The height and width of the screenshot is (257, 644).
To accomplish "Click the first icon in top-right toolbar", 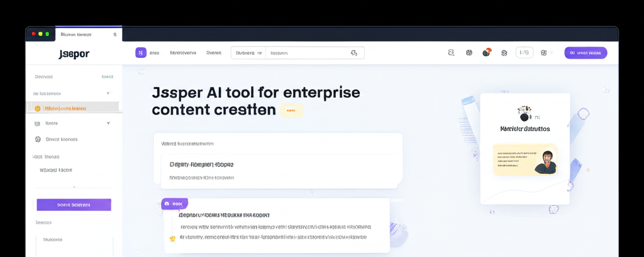I will tap(451, 53).
